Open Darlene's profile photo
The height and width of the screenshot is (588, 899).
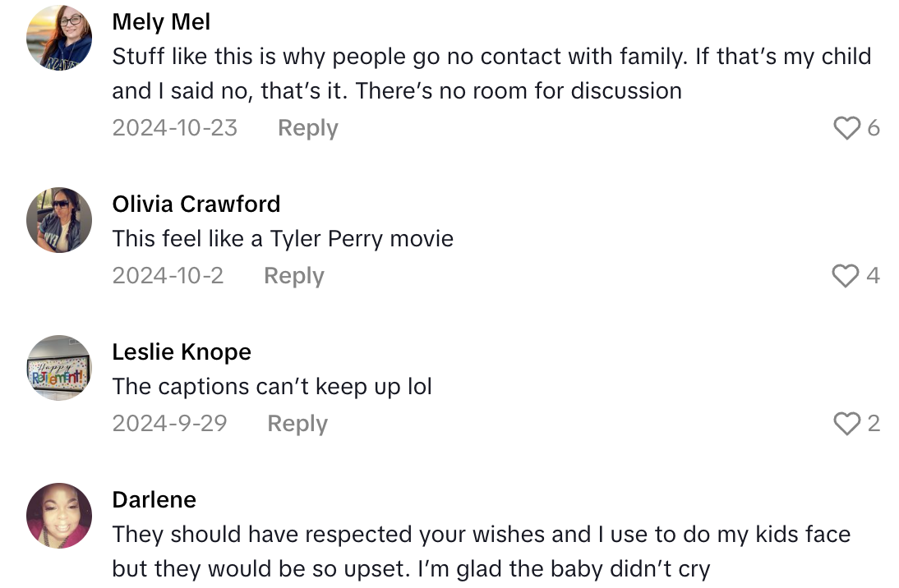pos(59,516)
